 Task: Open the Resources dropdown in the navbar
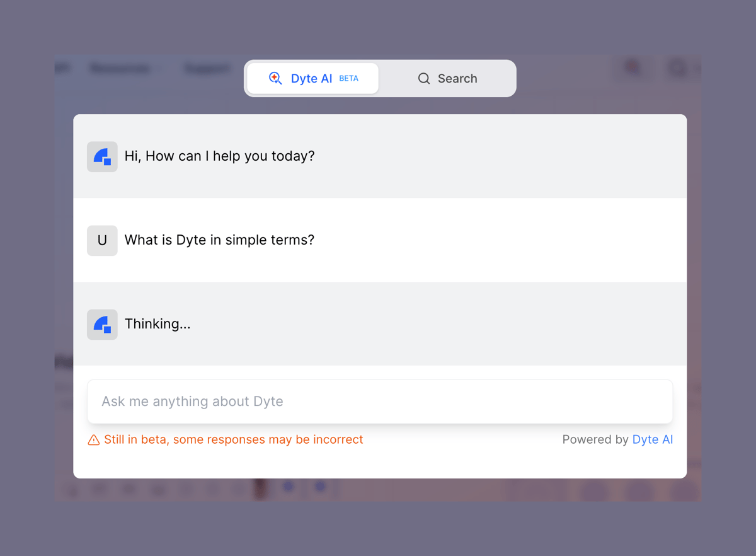point(125,68)
